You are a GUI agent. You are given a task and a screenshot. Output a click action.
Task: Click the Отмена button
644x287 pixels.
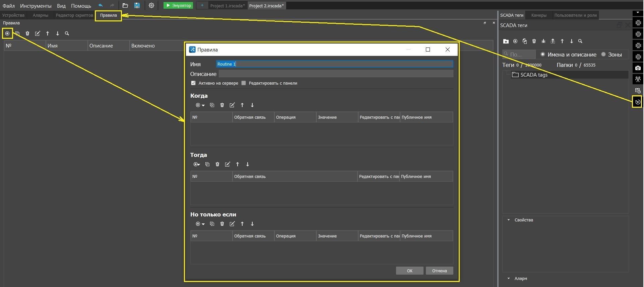(x=439, y=271)
